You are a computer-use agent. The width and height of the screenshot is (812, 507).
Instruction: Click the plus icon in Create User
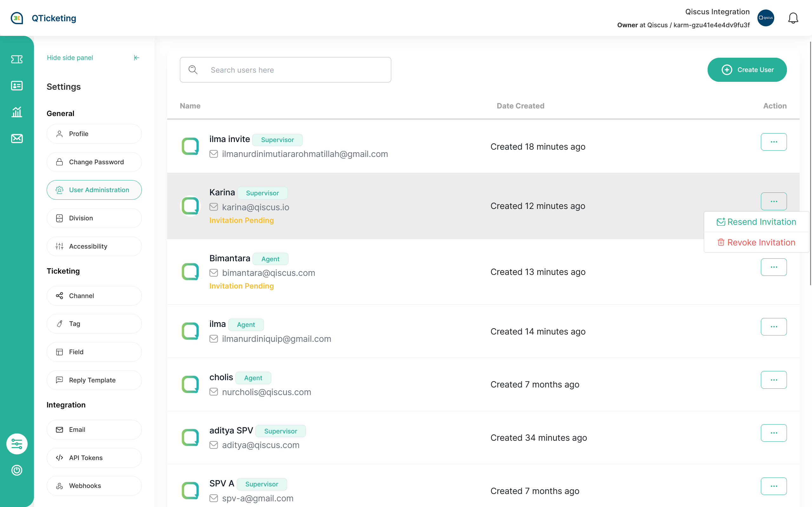pyautogui.click(x=727, y=70)
